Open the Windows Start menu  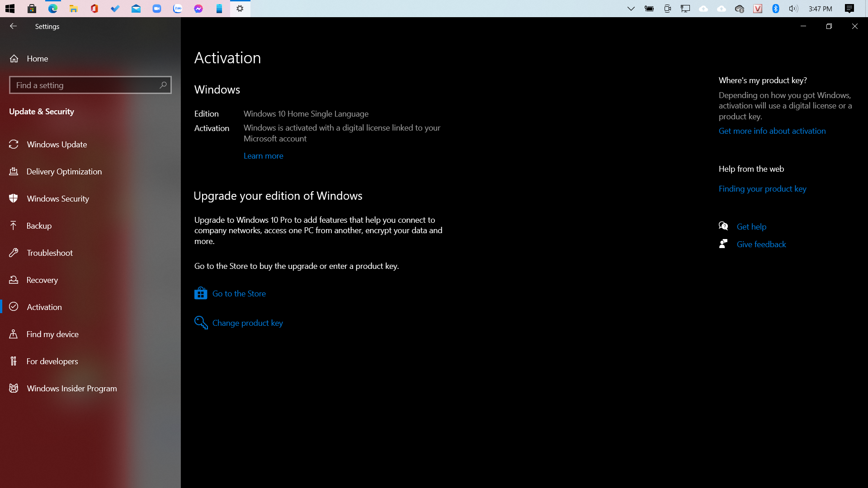(10, 9)
